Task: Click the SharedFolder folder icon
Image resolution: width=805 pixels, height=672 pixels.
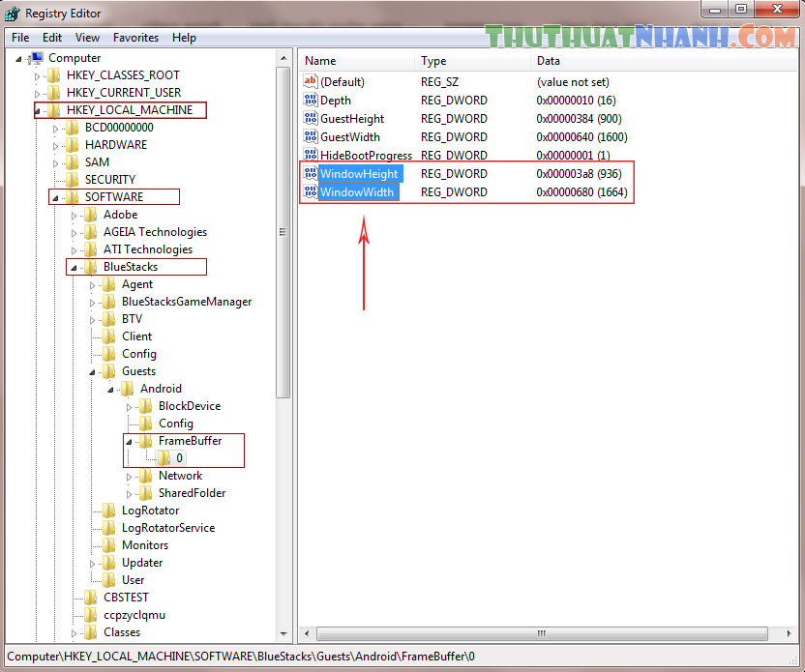Action: click(146, 493)
